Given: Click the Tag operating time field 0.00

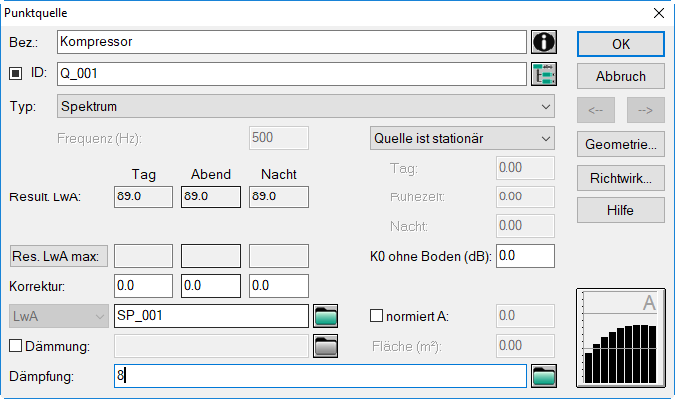Looking at the screenshot, I should 525,168.
